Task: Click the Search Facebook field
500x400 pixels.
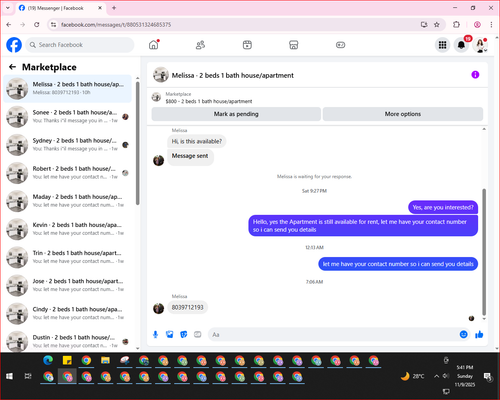Action: click(x=80, y=45)
